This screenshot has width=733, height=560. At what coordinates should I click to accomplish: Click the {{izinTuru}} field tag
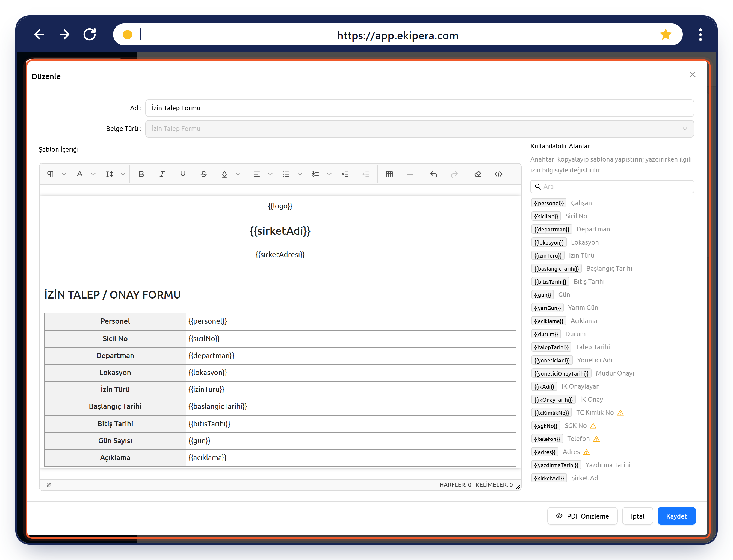[548, 255]
